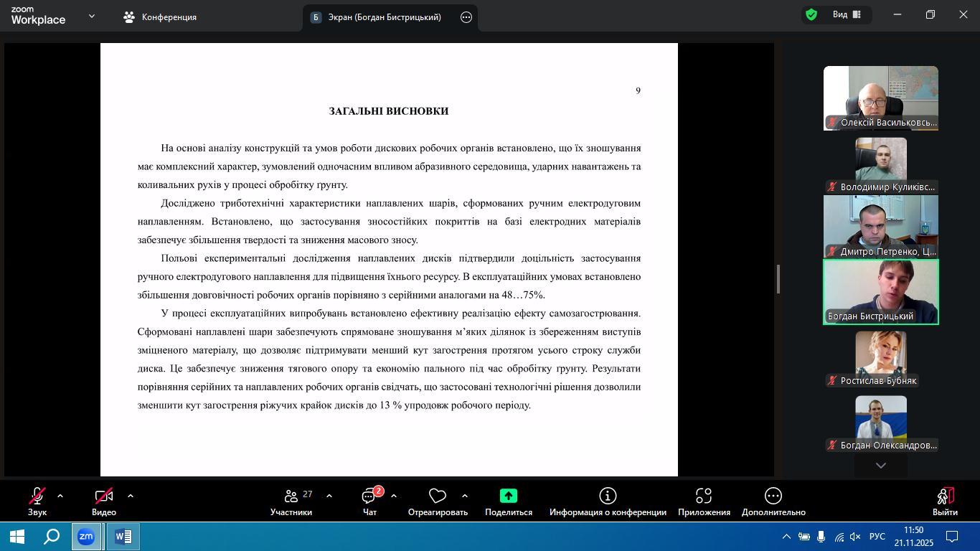The height and width of the screenshot is (551, 980).
Task: Select Дмитро Петренко's video thumbnail
Action: tap(880, 226)
